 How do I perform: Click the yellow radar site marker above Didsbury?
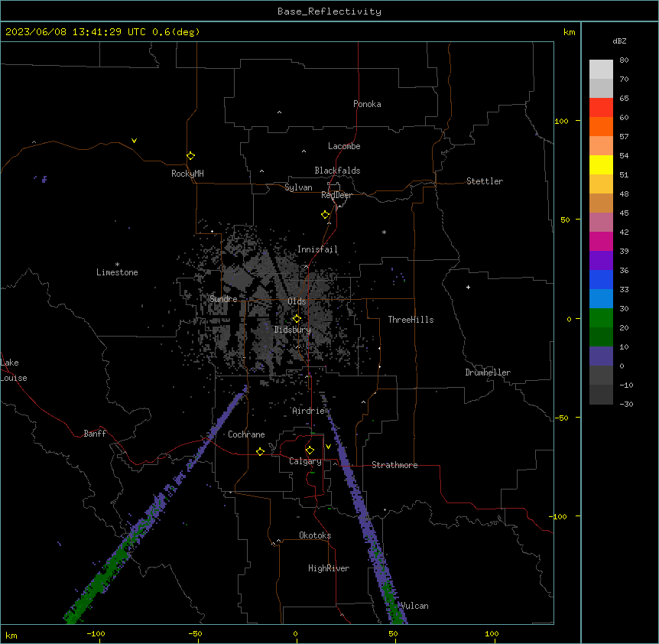[x=297, y=319]
